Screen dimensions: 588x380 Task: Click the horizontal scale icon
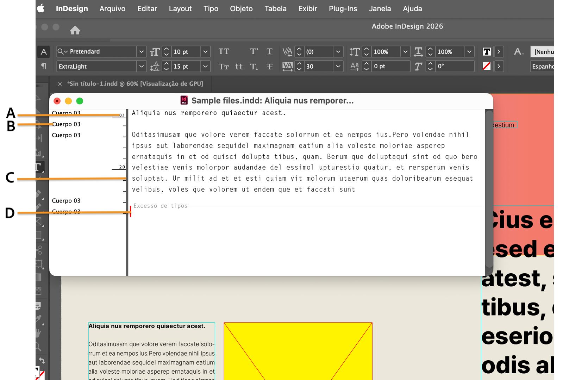(x=418, y=52)
